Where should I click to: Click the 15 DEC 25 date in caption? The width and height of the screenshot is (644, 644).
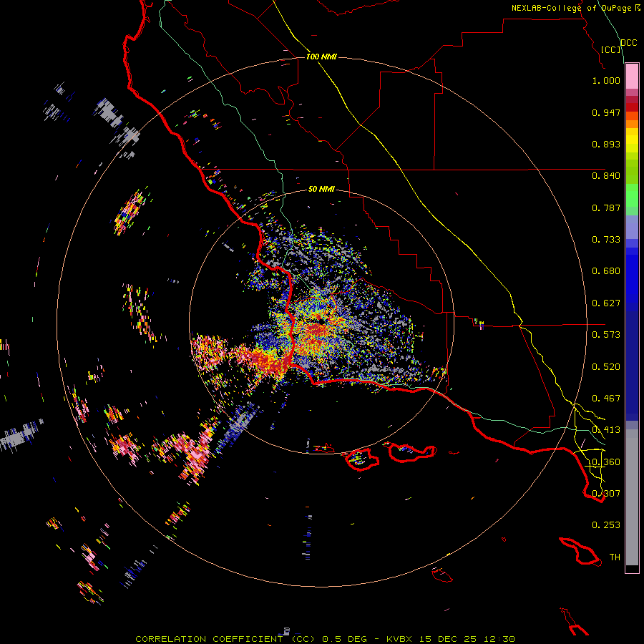(448, 639)
